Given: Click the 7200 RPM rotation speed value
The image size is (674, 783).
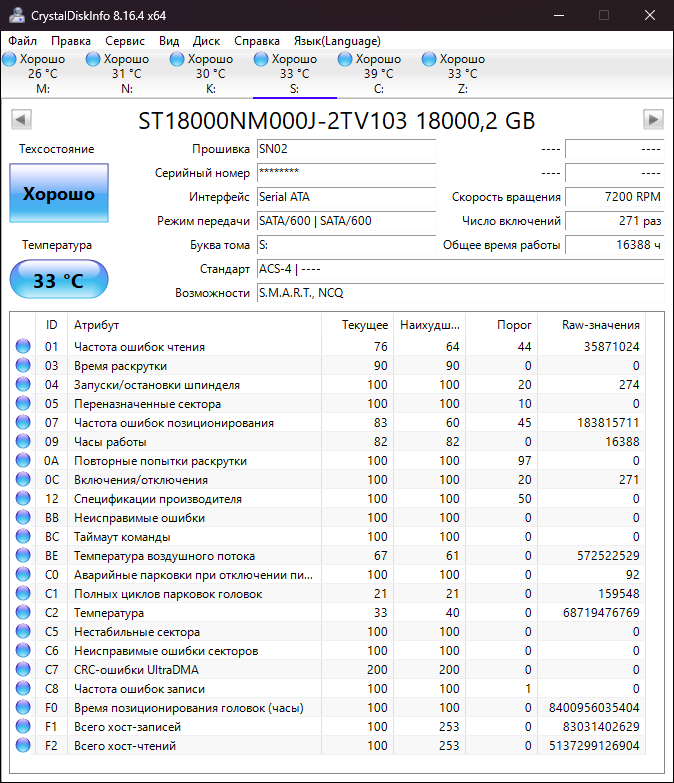Looking at the screenshot, I should point(614,197).
